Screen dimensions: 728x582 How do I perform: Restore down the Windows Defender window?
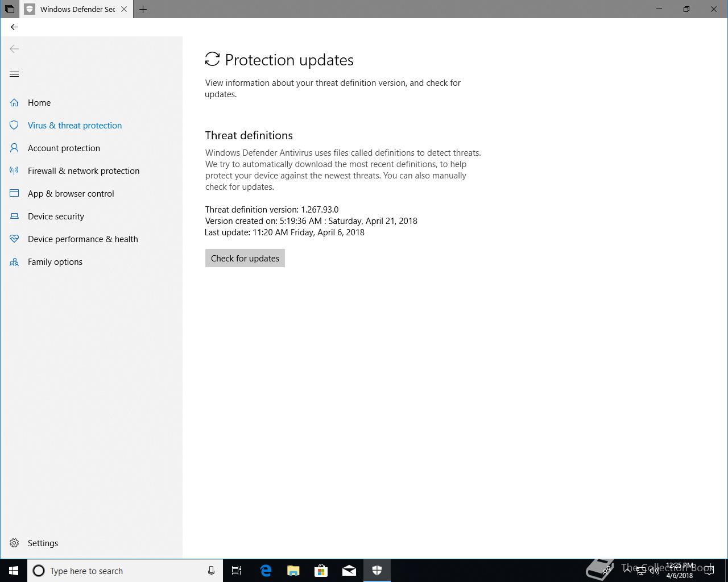coord(686,9)
